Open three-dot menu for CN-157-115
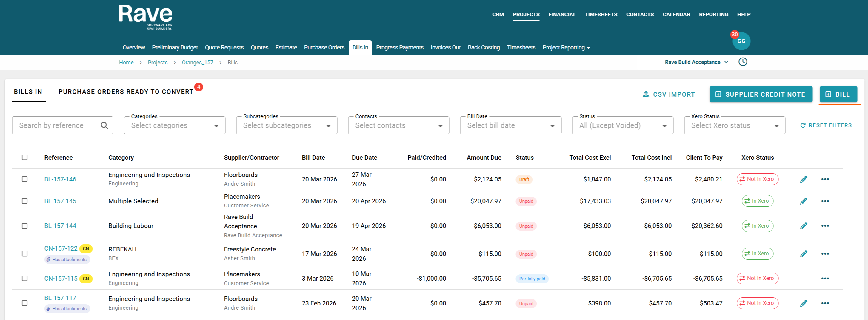 pyautogui.click(x=825, y=279)
